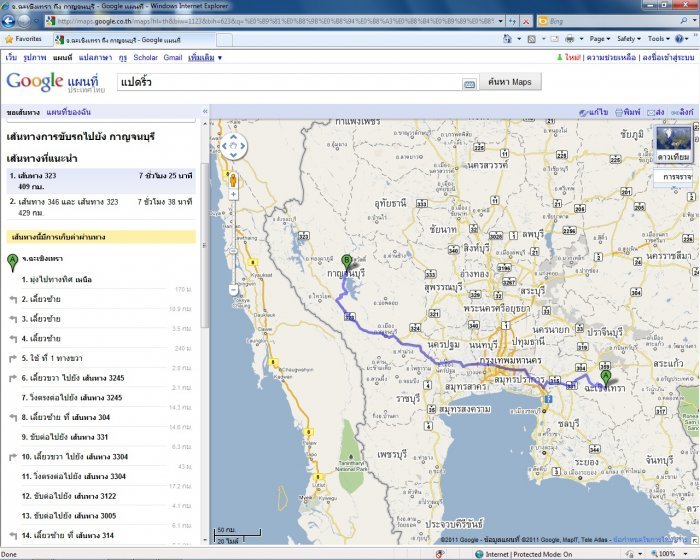Open the Bing search provider dropdown arrow
700x560 pixels.
click(x=694, y=21)
